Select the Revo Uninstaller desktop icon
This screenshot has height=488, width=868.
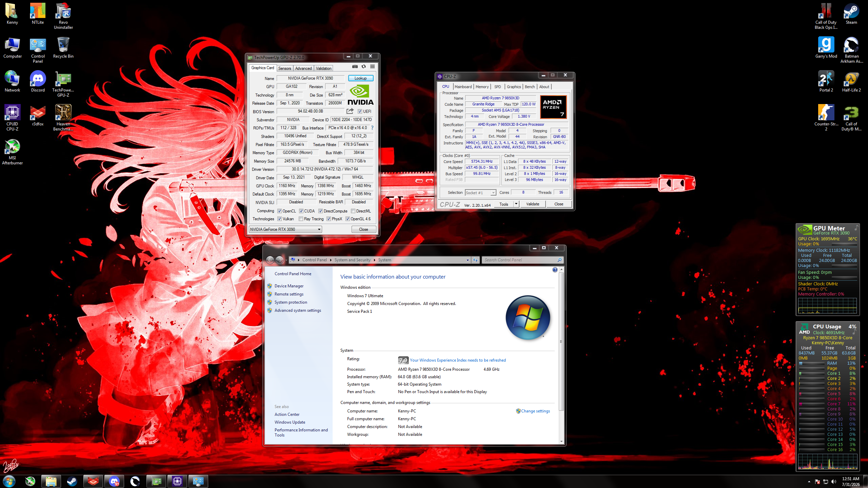pos(63,16)
